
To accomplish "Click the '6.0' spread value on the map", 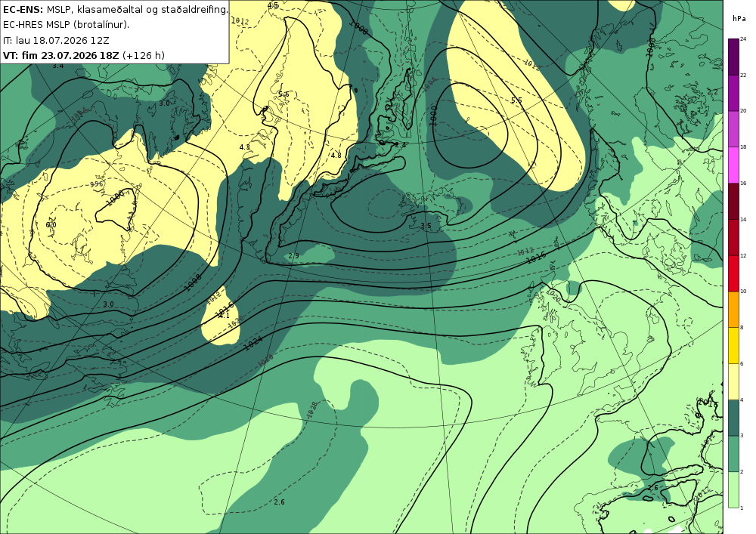I will [x=51, y=225].
